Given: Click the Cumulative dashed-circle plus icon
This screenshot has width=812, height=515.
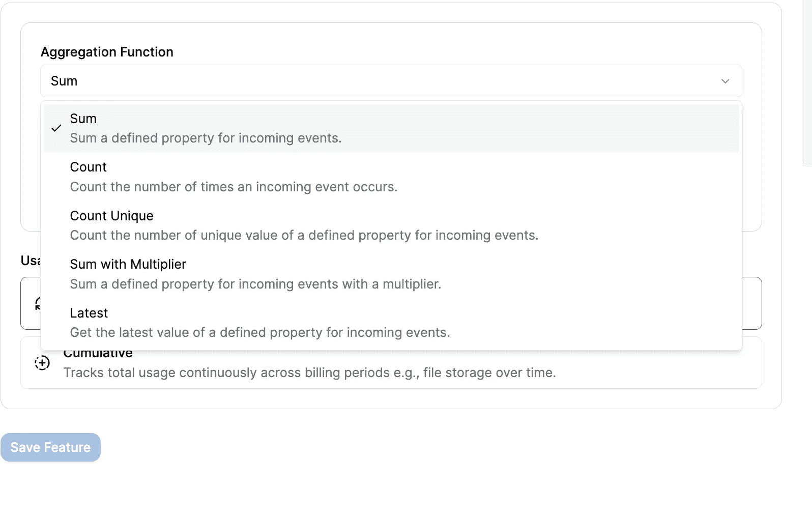Looking at the screenshot, I should click(x=42, y=363).
